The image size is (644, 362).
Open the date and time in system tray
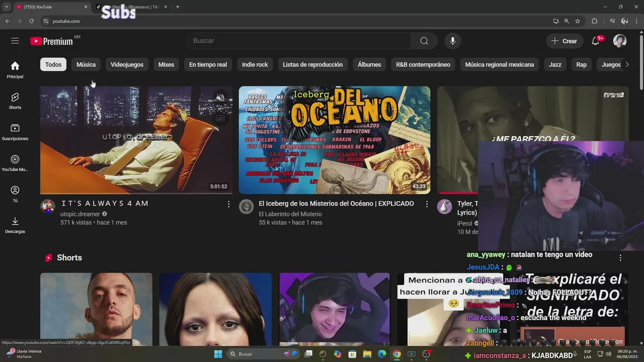coord(628,354)
